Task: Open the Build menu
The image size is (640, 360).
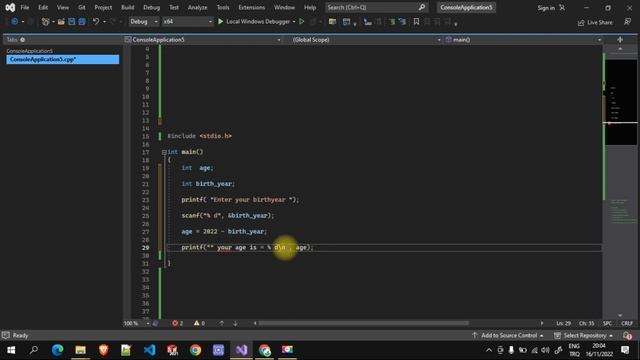Action: pos(127,7)
